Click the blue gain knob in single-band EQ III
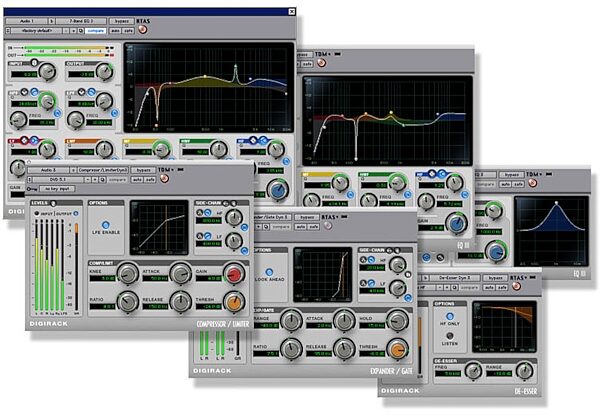 (496, 251)
